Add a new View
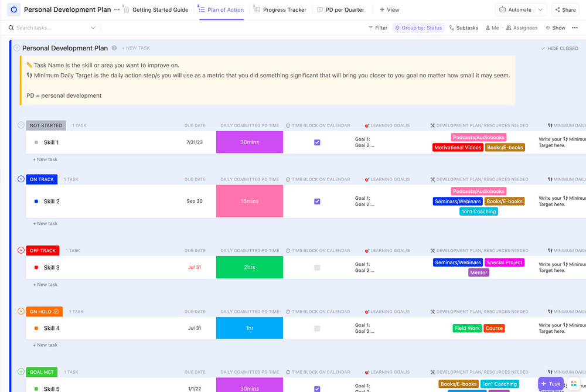This screenshot has width=586, height=392. coord(390,10)
